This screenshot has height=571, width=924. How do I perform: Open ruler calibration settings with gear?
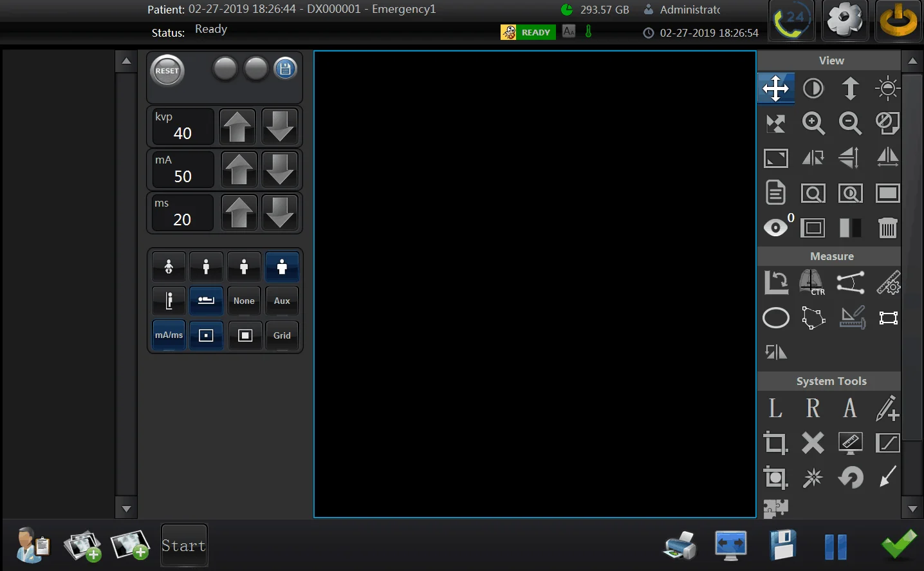(x=888, y=283)
